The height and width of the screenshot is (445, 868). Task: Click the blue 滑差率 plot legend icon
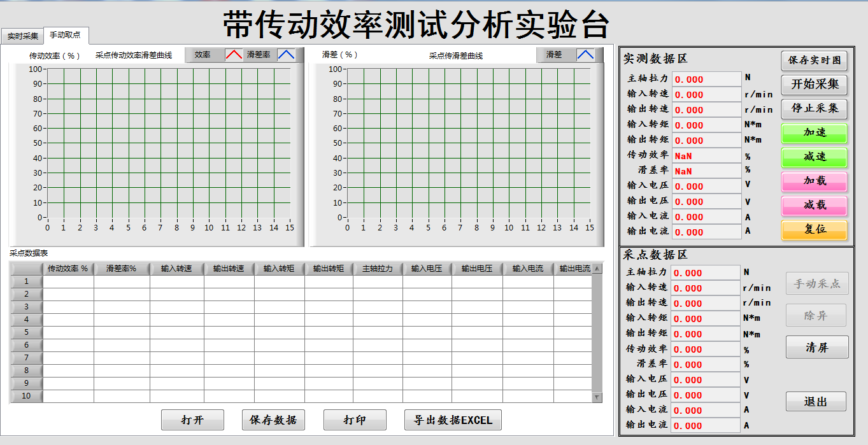coord(286,55)
